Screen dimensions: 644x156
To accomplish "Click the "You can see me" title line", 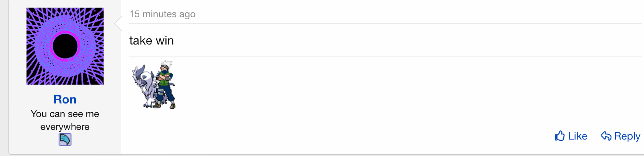I will (65, 114).
